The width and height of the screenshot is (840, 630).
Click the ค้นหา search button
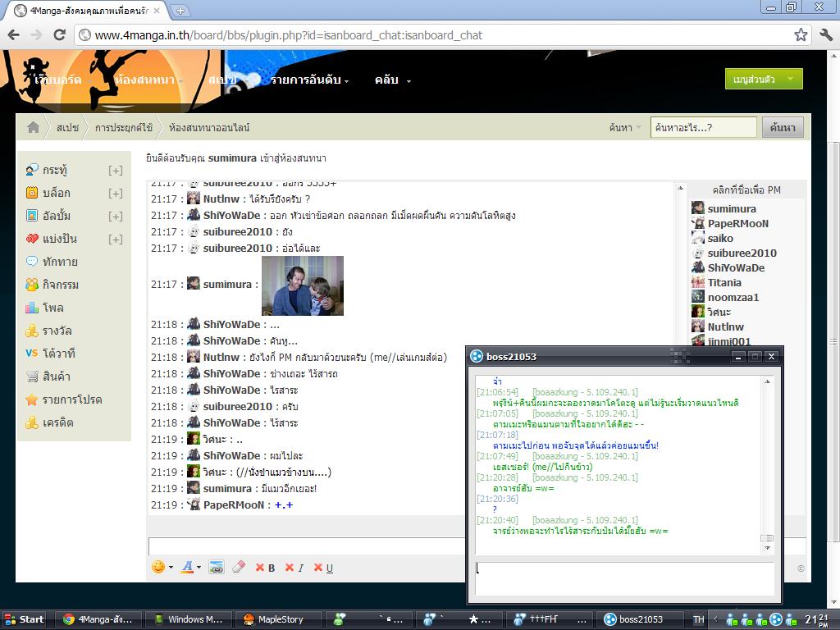pyautogui.click(x=783, y=127)
